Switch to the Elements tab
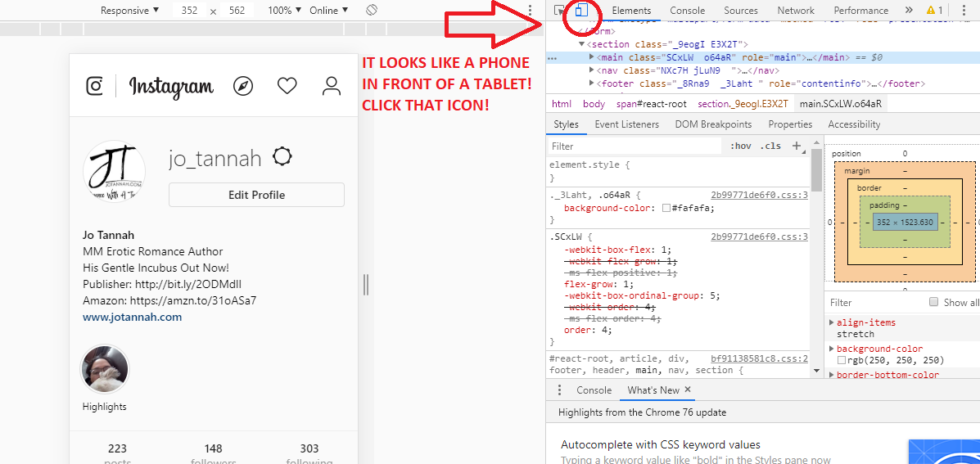980x464 pixels. pos(631,11)
